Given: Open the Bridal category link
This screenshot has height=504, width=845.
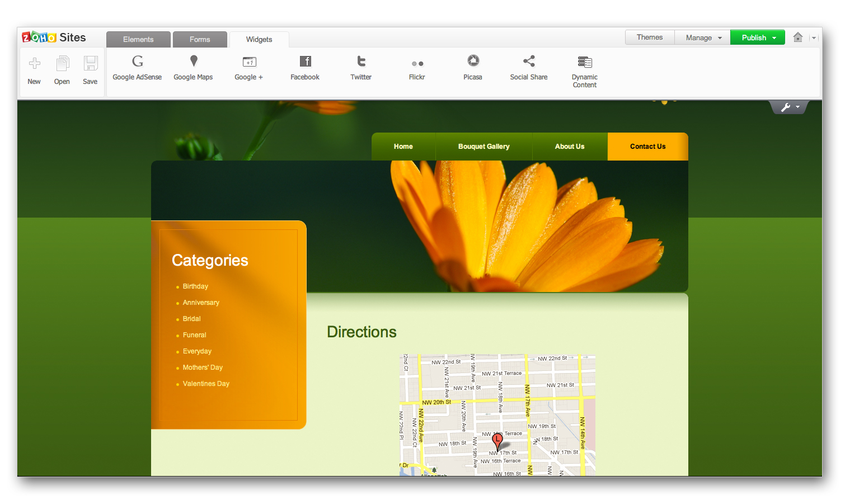Looking at the screenshot, I should [x=191, y=319].
